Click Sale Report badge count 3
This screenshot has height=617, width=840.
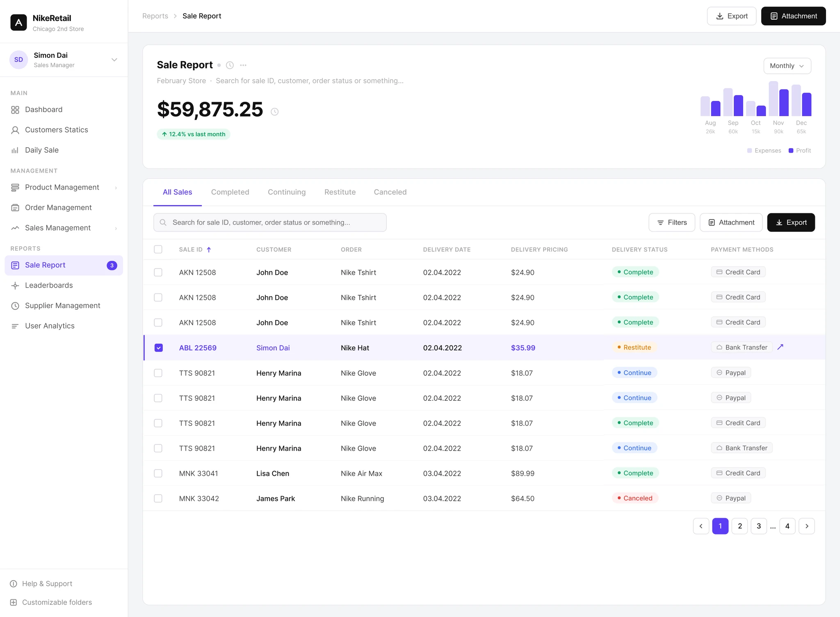pos(112,265)
